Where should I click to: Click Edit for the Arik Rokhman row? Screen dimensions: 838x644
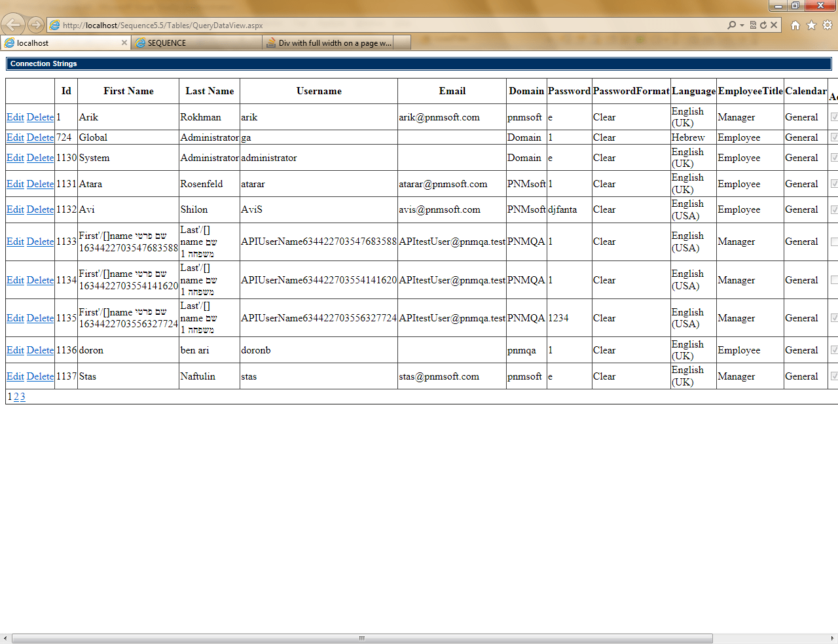15,117
